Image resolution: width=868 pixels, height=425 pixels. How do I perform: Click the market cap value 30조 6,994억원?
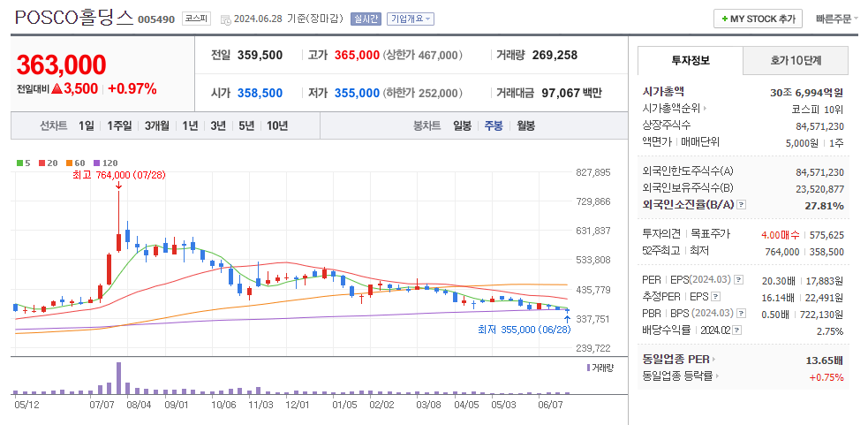[807, 92]
